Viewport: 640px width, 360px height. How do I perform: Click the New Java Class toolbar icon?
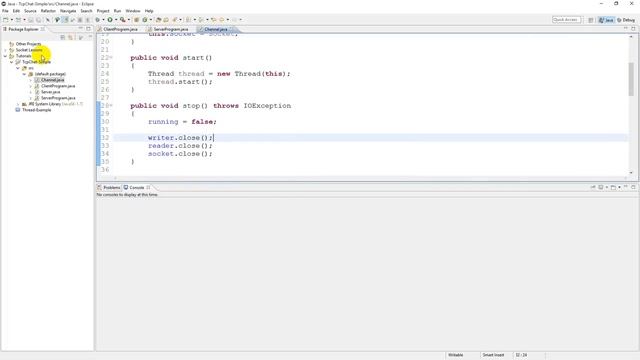(x=144, y=20)
